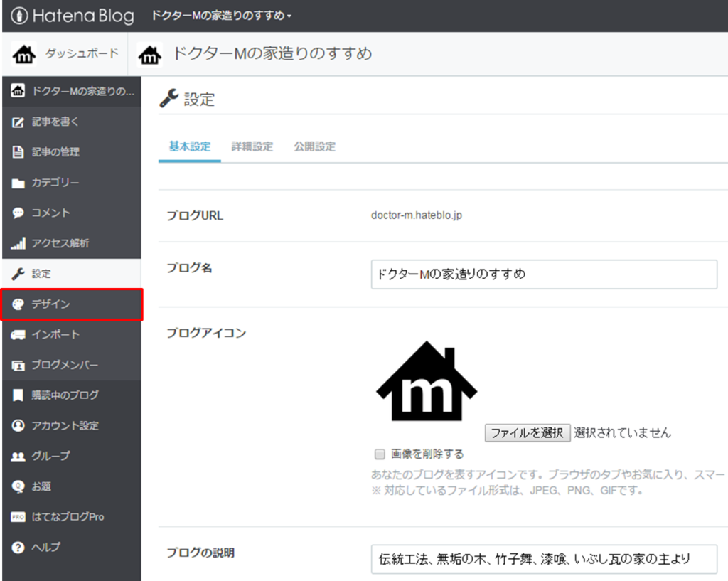The image size is (728, 581).
Task: Open the ドクターMの家造りのすすめ title link in header
Action: 272,53
